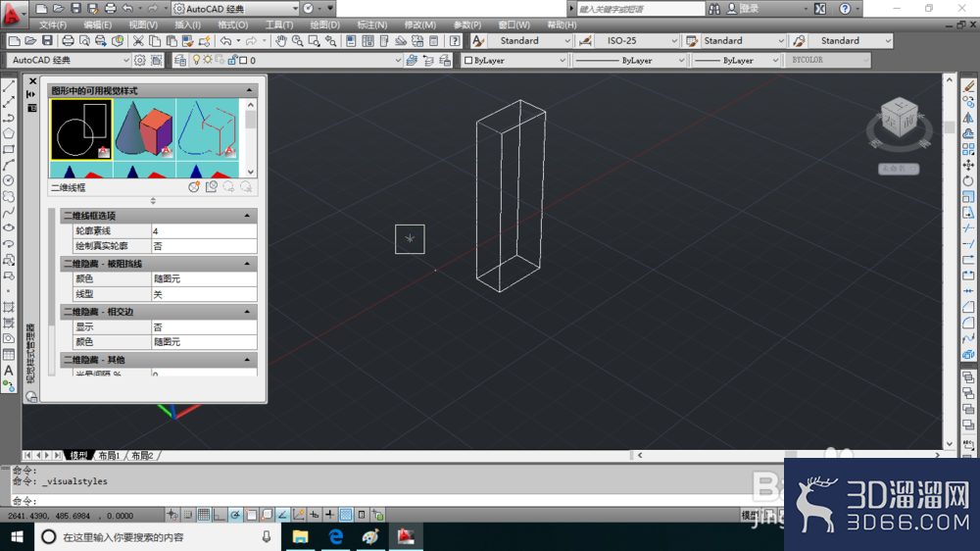Collapse the 二维隐藏 - 被阻挡线 section
Image resolution: width=980 pixels, height=551 pixels.
[x=247, y=264]
